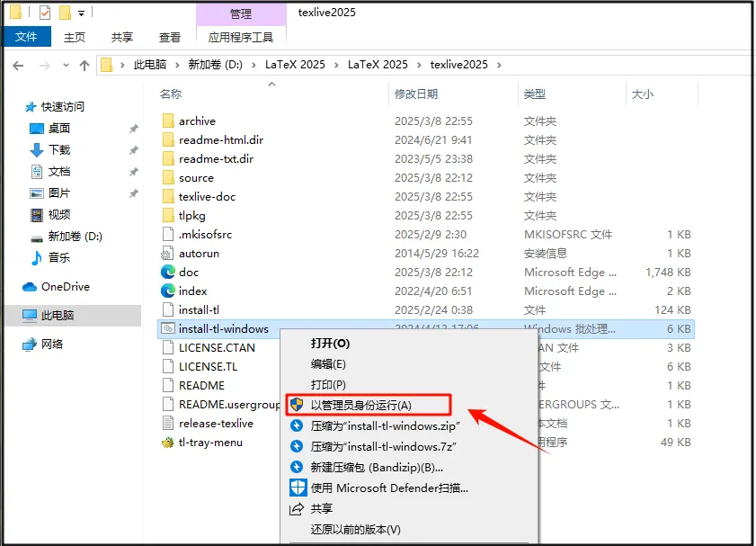This screenshot has height=546, width=756.
Task: Select the README.usergroups file
Action: [x=229, y=404]
